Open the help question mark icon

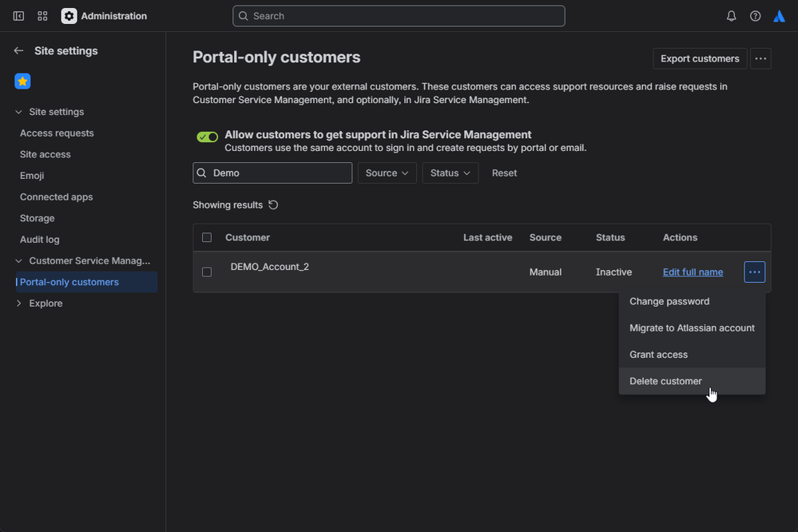tap(755, 16)
